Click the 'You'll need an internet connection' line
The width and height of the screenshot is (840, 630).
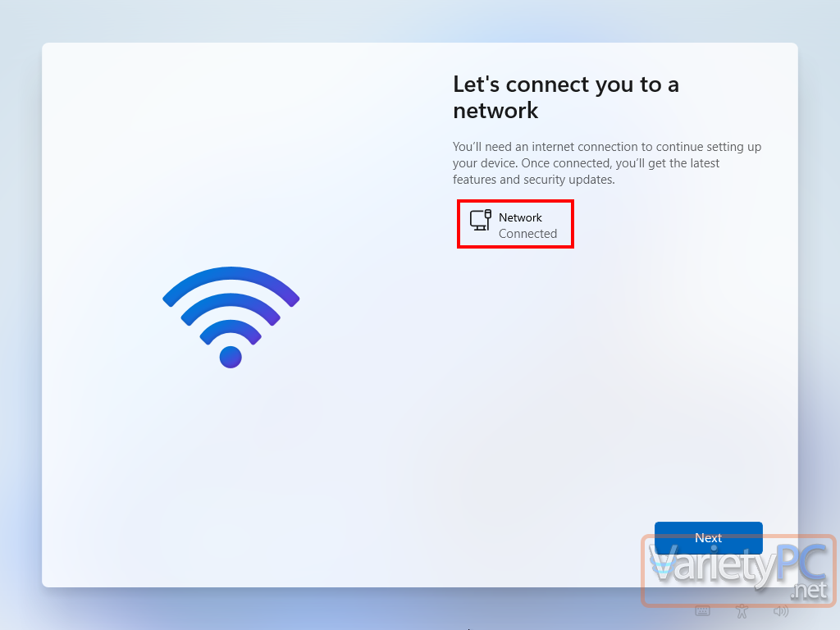tap(607, 147)
